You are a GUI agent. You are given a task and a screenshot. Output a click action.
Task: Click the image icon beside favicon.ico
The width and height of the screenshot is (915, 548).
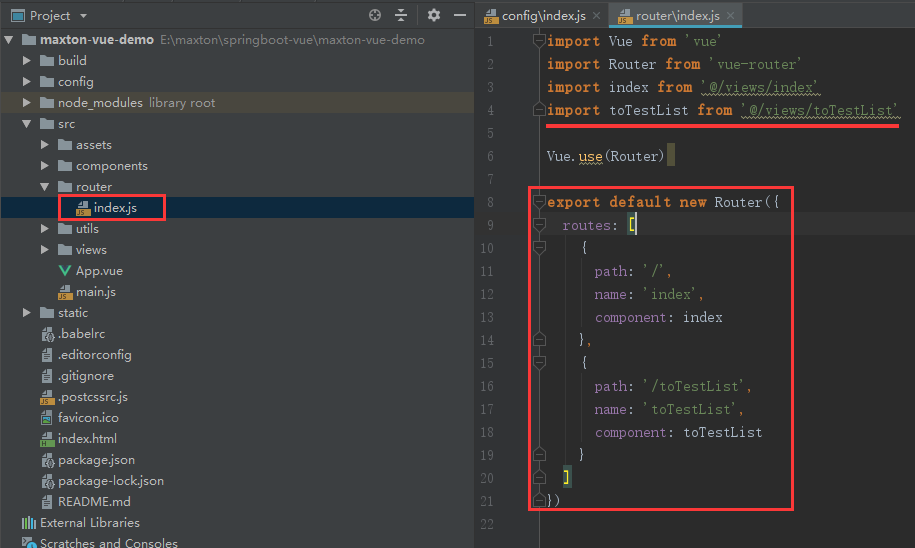(47, 418)
